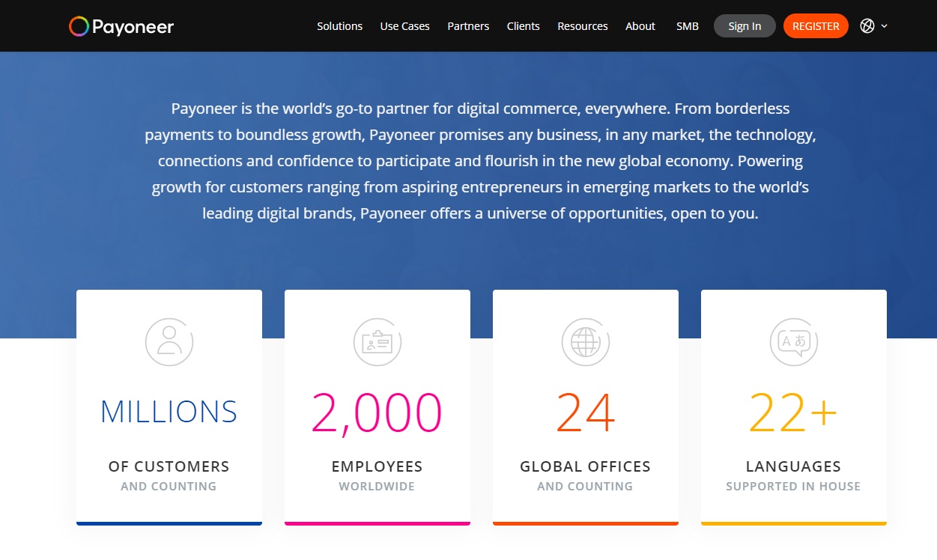Image resolution: width=937 pixels, height=560 pixels.
Task: Click the language translation icon above 22+
Action: point(794,342)
